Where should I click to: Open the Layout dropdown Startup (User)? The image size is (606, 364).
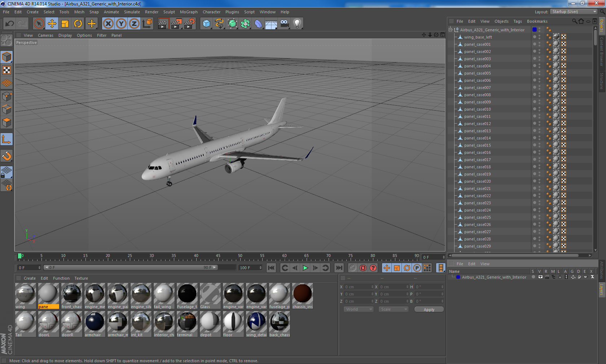[574, 12]
